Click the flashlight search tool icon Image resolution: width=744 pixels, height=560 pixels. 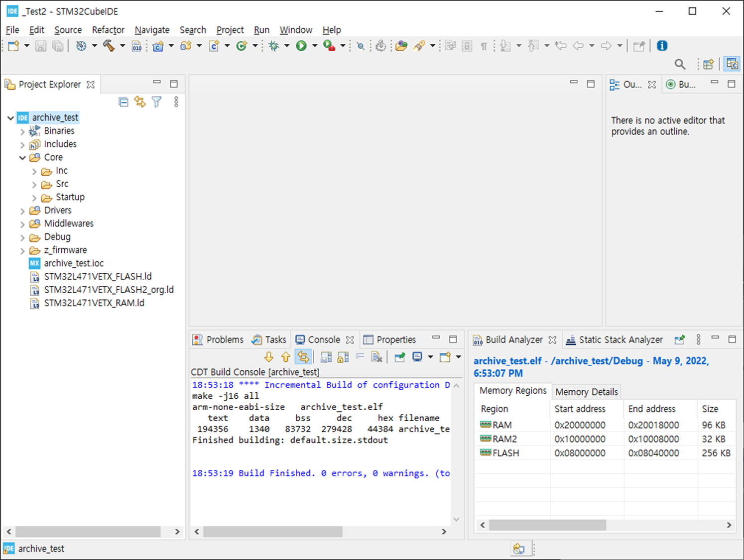[x=419, y=46]
